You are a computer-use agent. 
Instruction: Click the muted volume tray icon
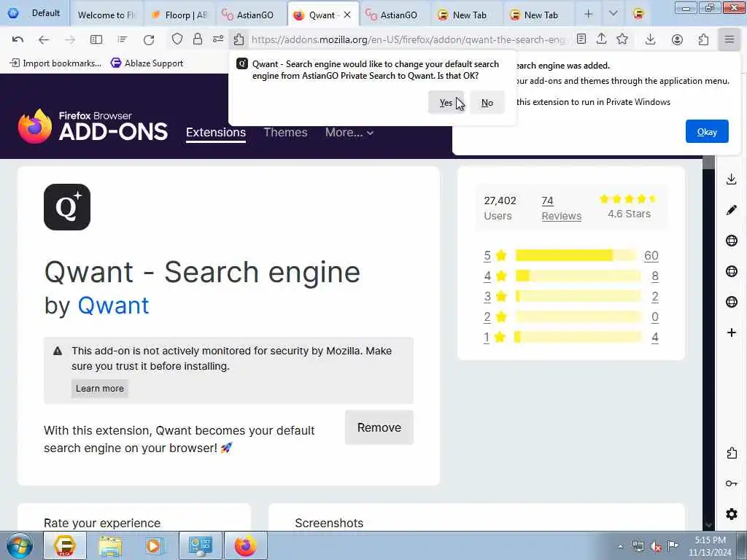click(x=656, y=546)
